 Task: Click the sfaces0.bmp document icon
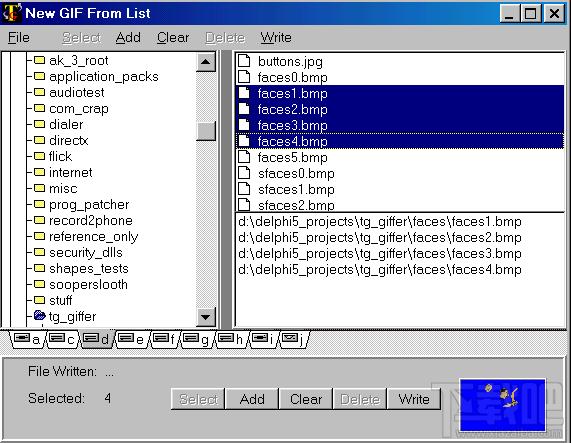coord(244,173)
